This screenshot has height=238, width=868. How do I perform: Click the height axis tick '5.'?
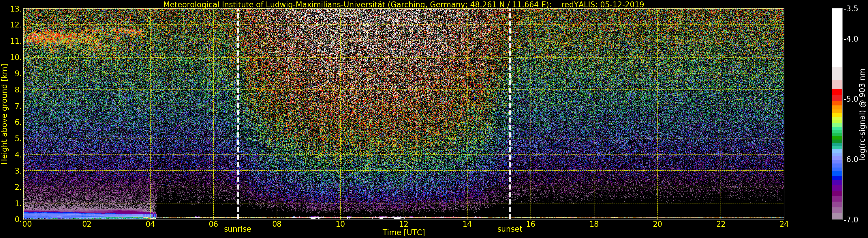point(18,138)
